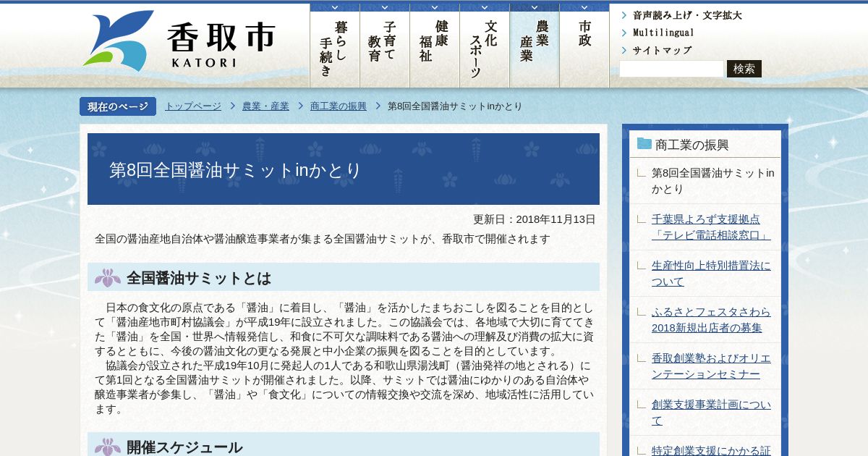Click bullet marker beside 創業支援事業計画
This screenshot has width=868, height=456.
tap(641, 404)
